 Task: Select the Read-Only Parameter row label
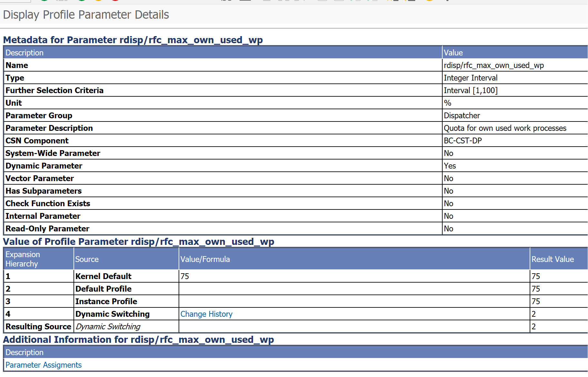[x=47, y=229]
